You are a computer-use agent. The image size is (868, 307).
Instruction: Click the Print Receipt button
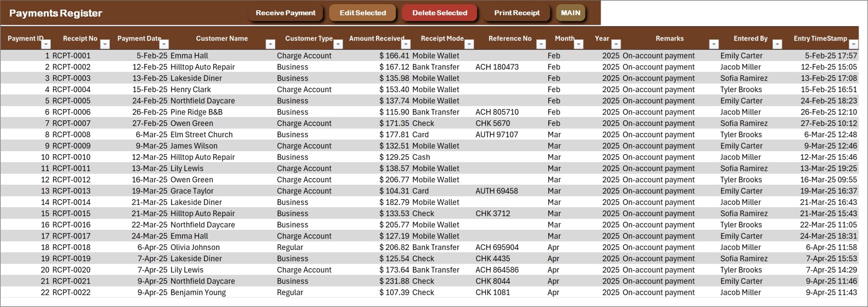pos(517,13)
